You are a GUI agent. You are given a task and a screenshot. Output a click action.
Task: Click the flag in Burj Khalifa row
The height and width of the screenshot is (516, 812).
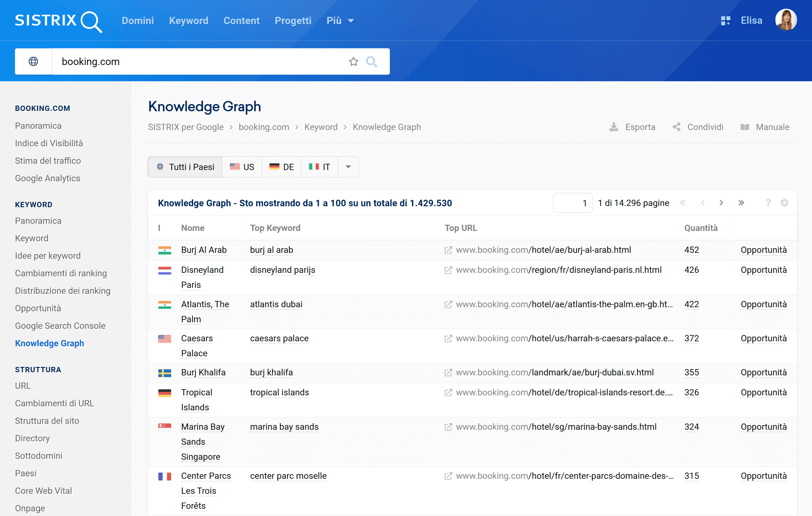tap(165, 373)
